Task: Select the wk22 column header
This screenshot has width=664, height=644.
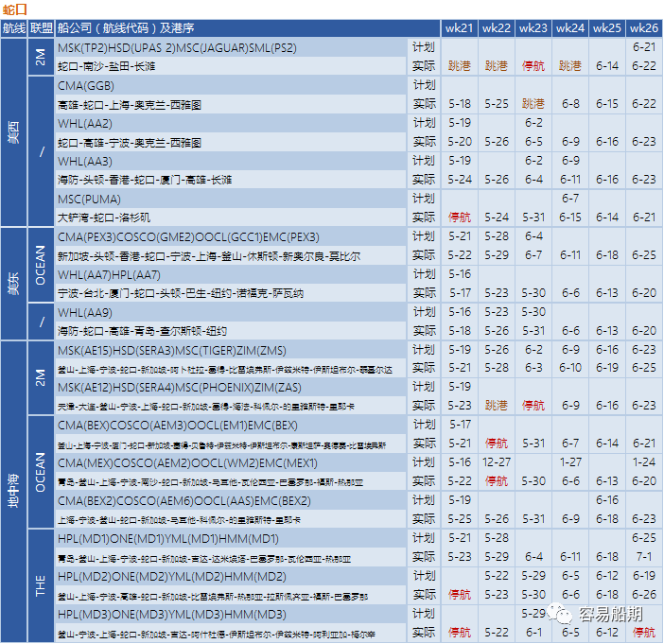Action: tap(497, 28)
